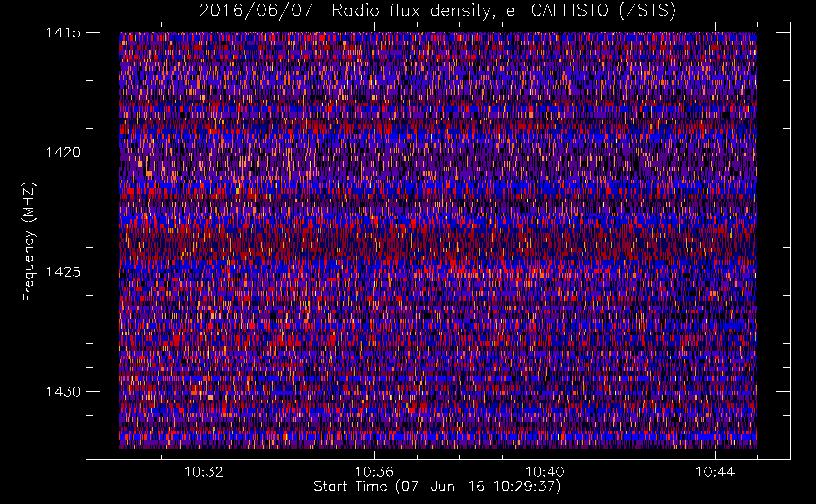This screenshot has width=816, height=504.
Task: Click the 1420 frequency tick label
Action: click(x=63, y=152)
